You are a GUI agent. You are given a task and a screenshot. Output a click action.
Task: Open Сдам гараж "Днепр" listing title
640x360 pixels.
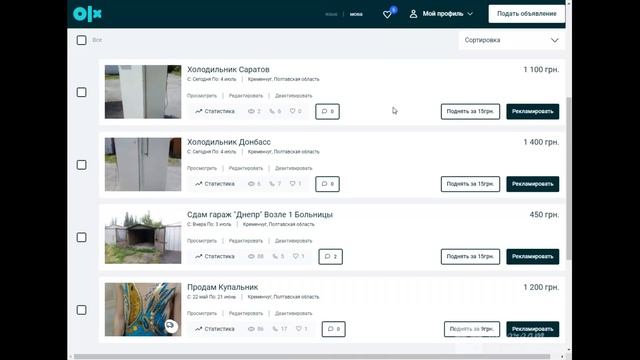pyautogui.click(x=260, y=215)
